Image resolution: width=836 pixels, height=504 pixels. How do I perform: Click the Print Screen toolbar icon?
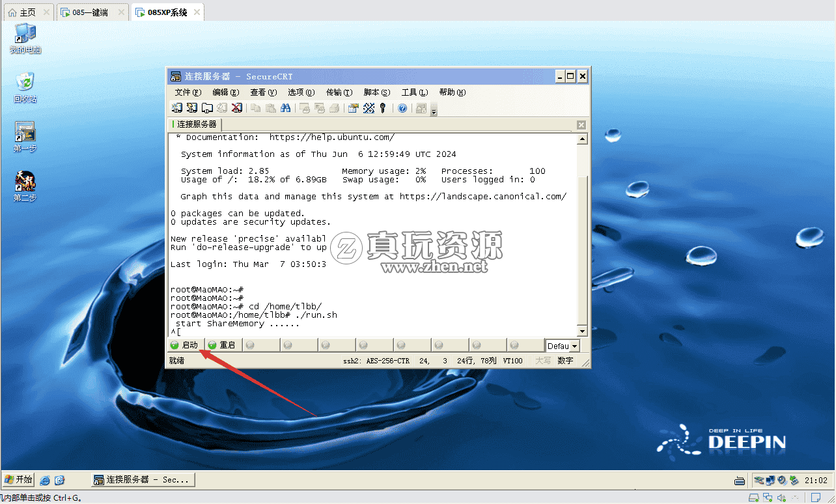(304, 108)
